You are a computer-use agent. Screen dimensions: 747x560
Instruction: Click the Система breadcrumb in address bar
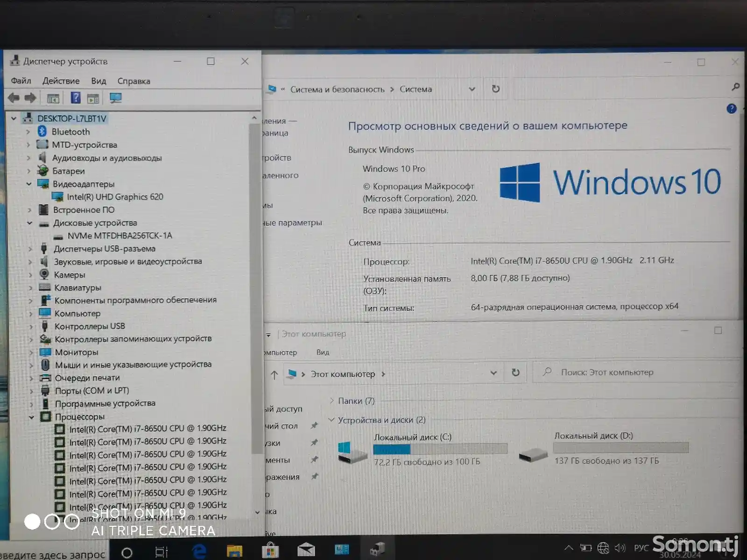(x=416, y=89)
